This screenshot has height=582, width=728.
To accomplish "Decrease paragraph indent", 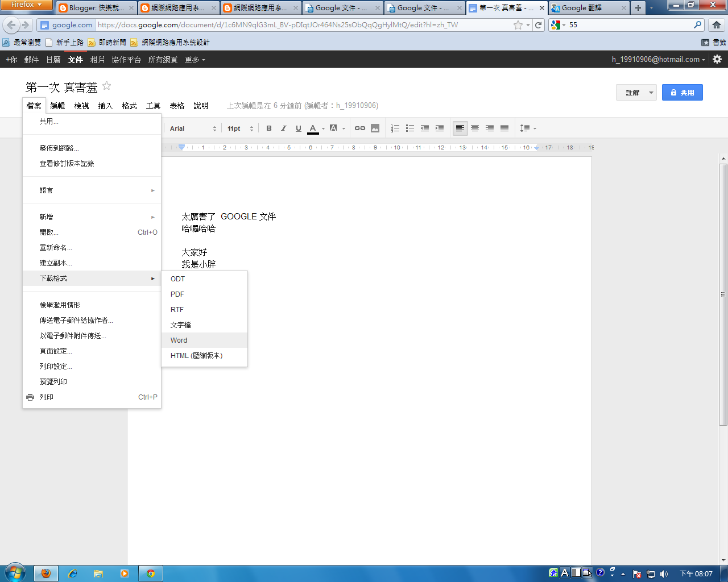I will tap(425, 128).
